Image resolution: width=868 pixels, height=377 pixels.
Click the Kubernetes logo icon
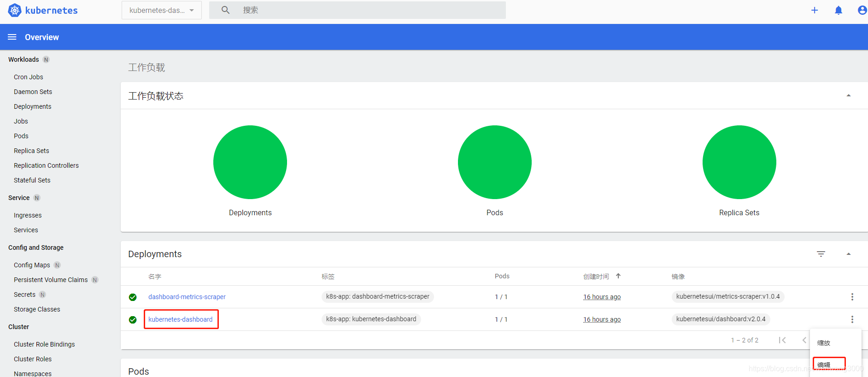pos(15,10)
